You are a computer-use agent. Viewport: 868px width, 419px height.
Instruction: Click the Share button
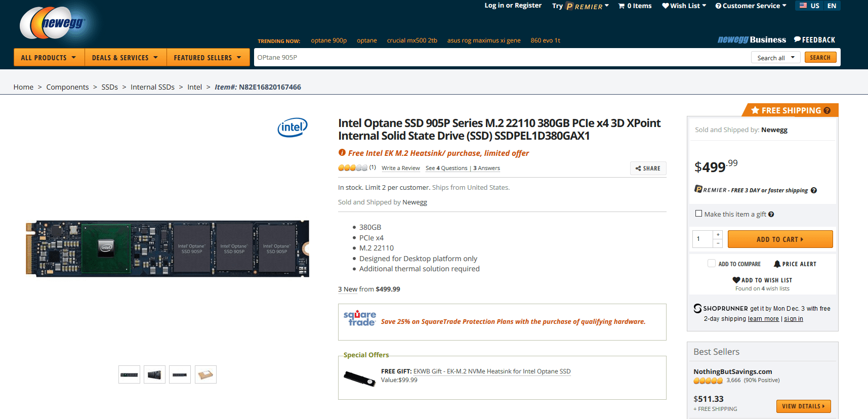pos(648,169)
